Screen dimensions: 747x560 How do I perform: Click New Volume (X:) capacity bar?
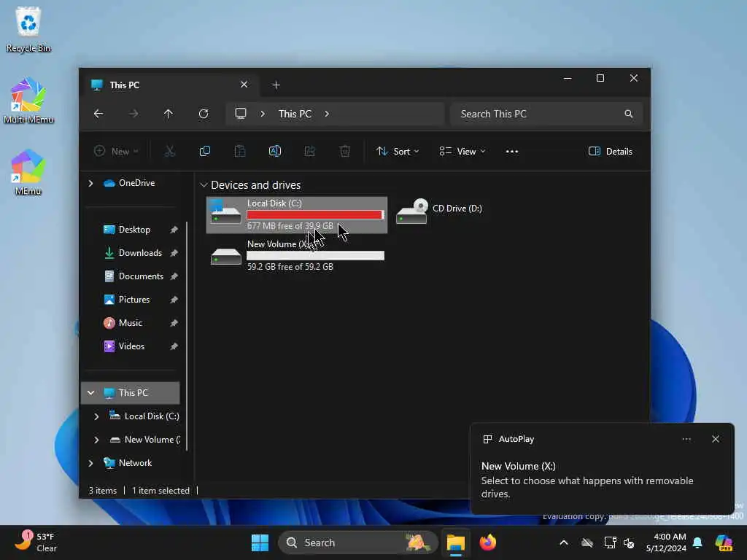click(x=315, y=256)
